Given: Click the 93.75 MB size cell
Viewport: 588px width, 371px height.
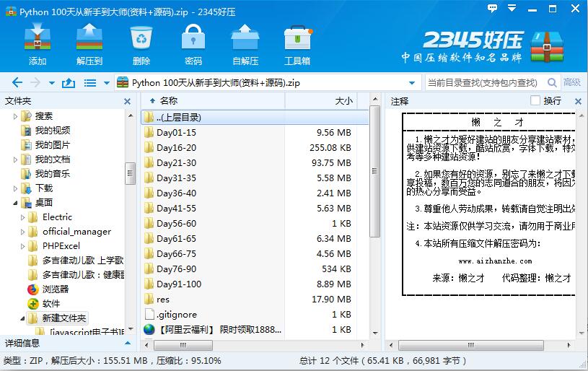Looking at the screenshot, I should [331, 163].
